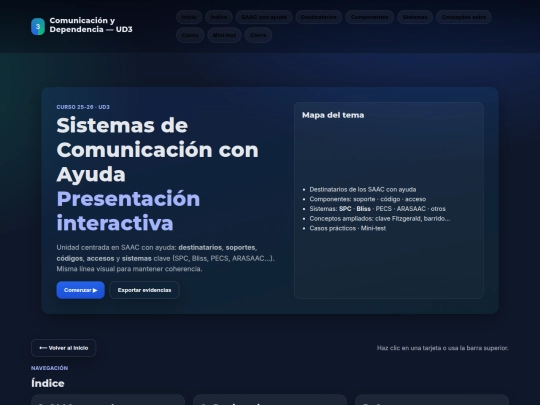The image size is (540, 405).
Task: Click the Volver al inicio button
Action: point(64,348)
